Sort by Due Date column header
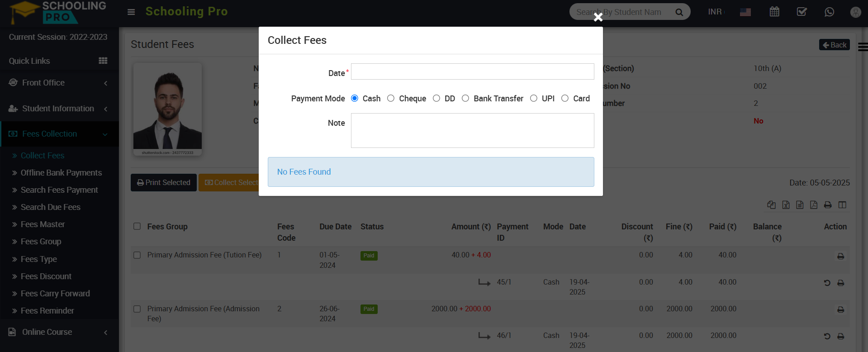 (336, 227)
